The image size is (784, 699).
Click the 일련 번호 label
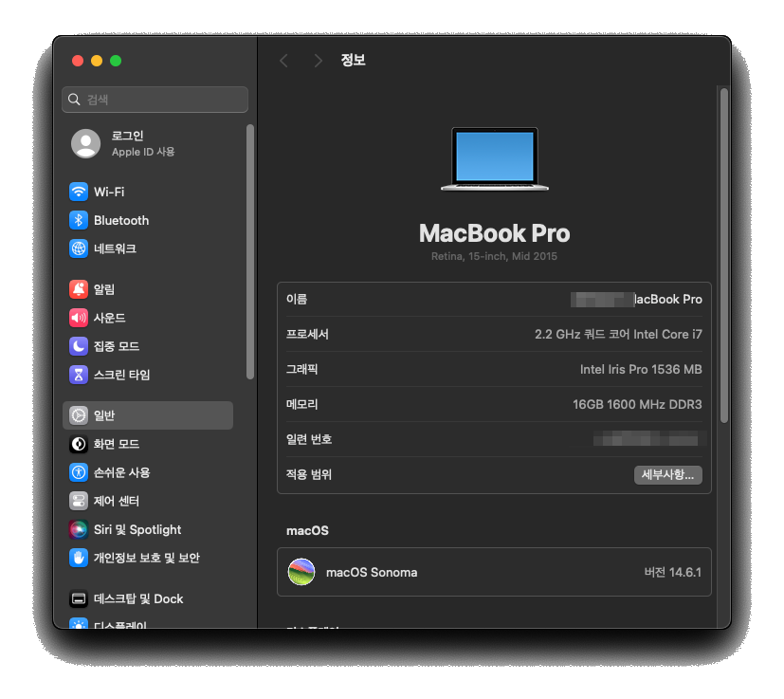click(309, 439)
